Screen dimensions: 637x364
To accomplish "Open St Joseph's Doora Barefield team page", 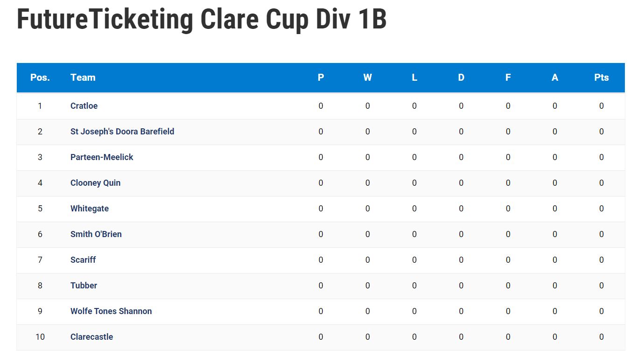I will [x=122, y=132].
